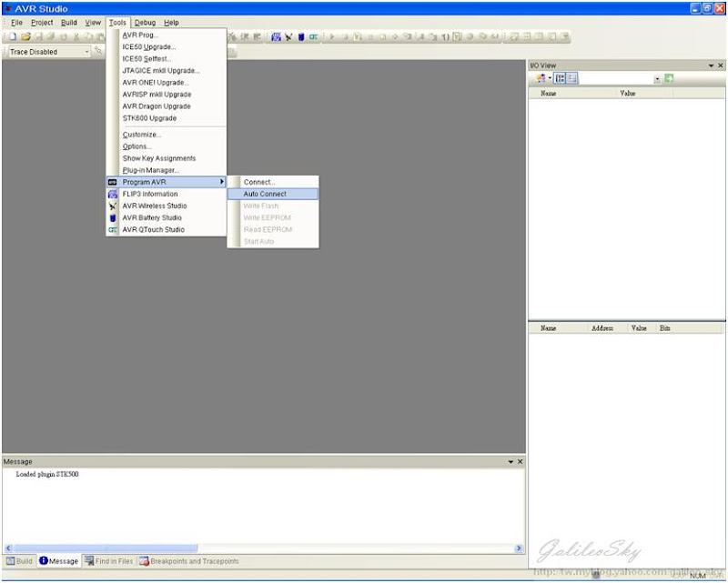This screenshot has width=728, height=583.
Task: Click the Start Debugging toolbar arrow
Action: [332, 36]
